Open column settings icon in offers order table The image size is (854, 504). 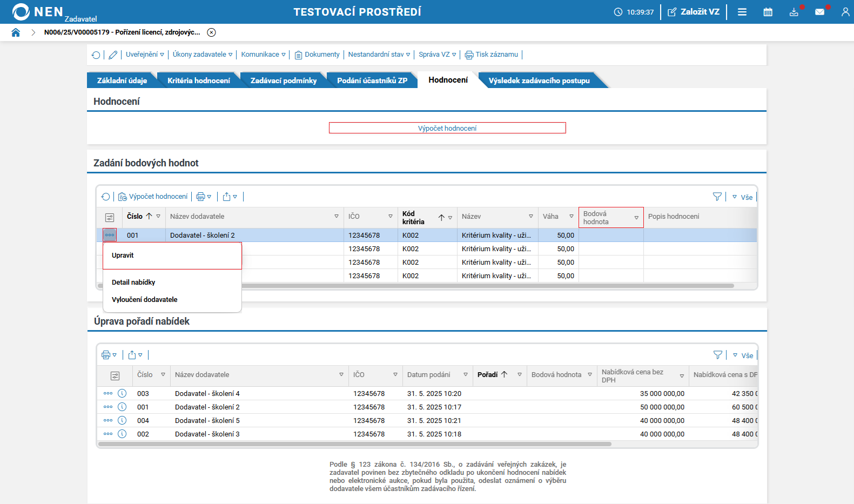point(115,375)
